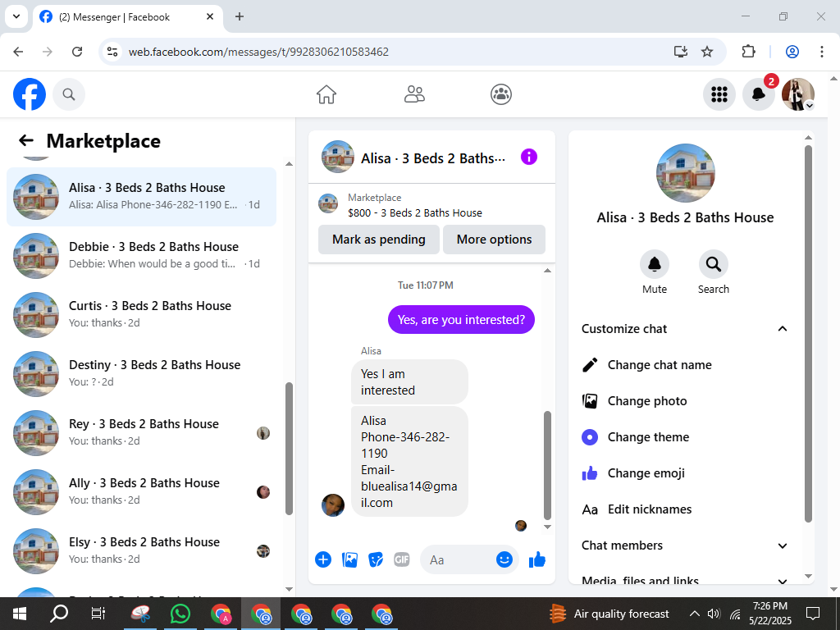Go to Home feed icon
Viewport: 840px width, 630px height.
point(326,94)
